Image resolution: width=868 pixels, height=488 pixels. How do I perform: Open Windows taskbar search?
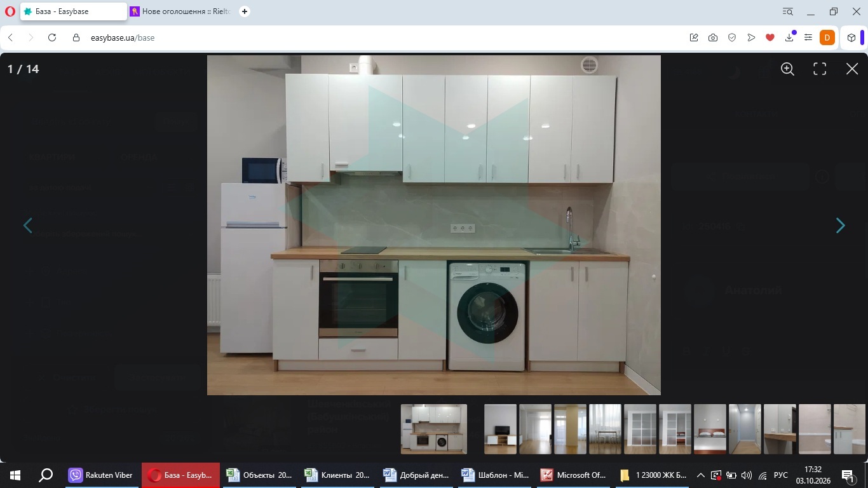(x=46, y=475)
